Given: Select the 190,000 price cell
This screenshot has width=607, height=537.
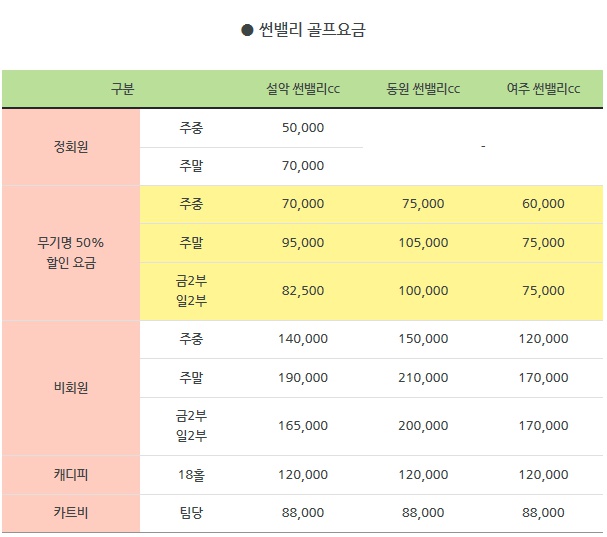Looking at the screenshot, I should point(303,377).
